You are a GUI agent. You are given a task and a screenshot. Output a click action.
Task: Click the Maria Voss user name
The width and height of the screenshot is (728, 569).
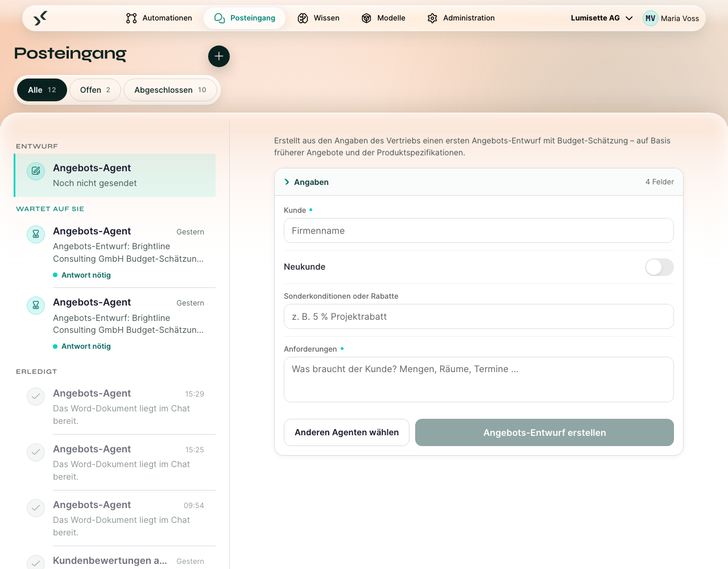[x=680, y=18]
